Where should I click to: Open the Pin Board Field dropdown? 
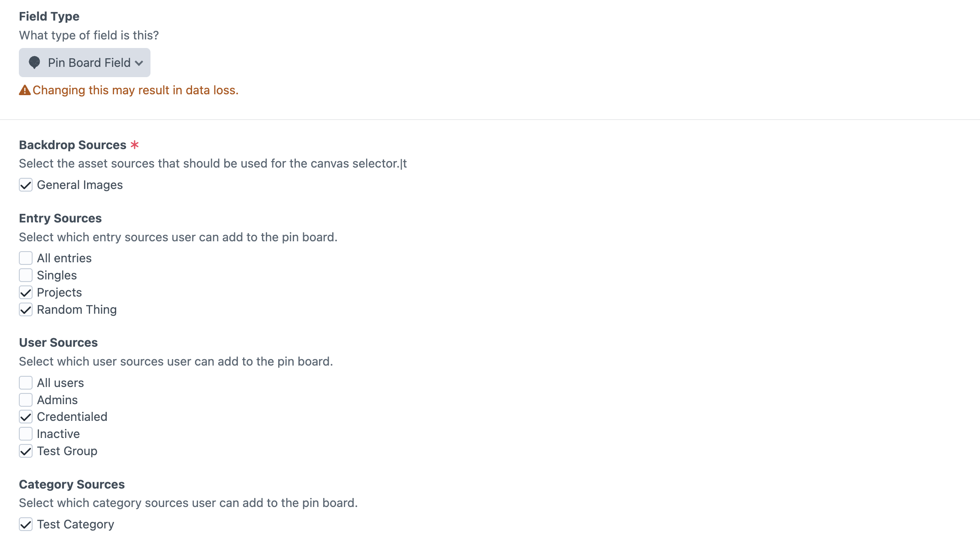coord(84,63)
